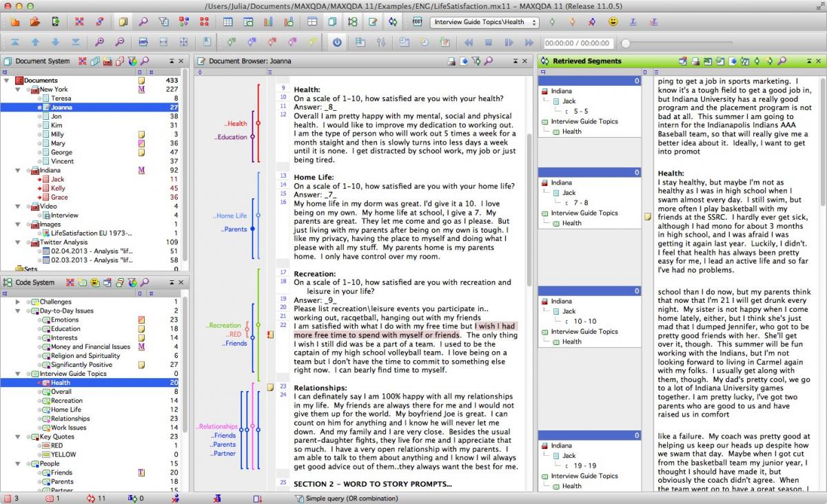Click the ..Recreation coding stripe label
This screenshot has width=827, height=504.
(x=224, y=326)
